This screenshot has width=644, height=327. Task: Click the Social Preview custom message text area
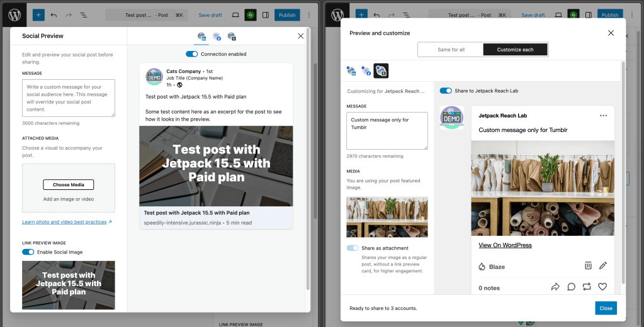click(68, 97)
